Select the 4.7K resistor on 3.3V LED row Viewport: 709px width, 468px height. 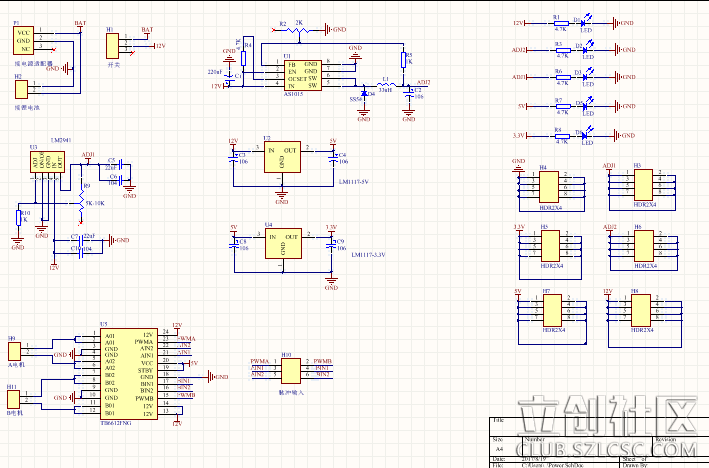559,134
